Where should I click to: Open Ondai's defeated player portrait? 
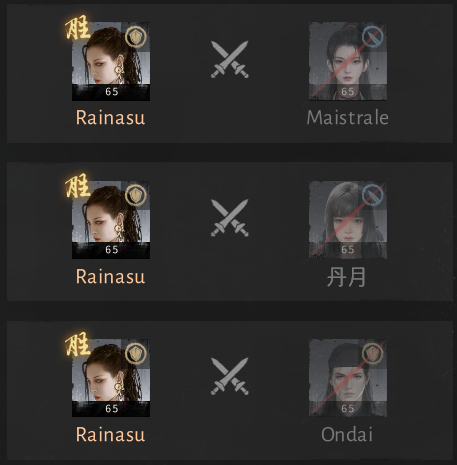point(348,378)
